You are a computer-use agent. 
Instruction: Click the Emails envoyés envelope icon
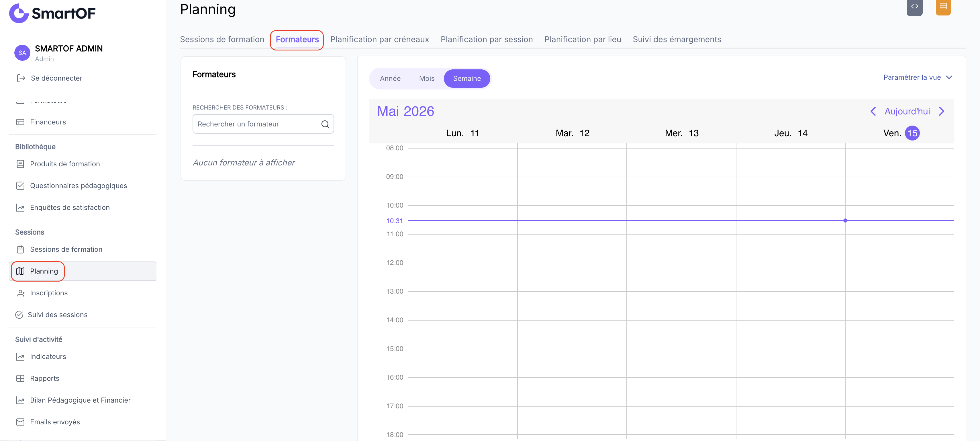point(20,422)
